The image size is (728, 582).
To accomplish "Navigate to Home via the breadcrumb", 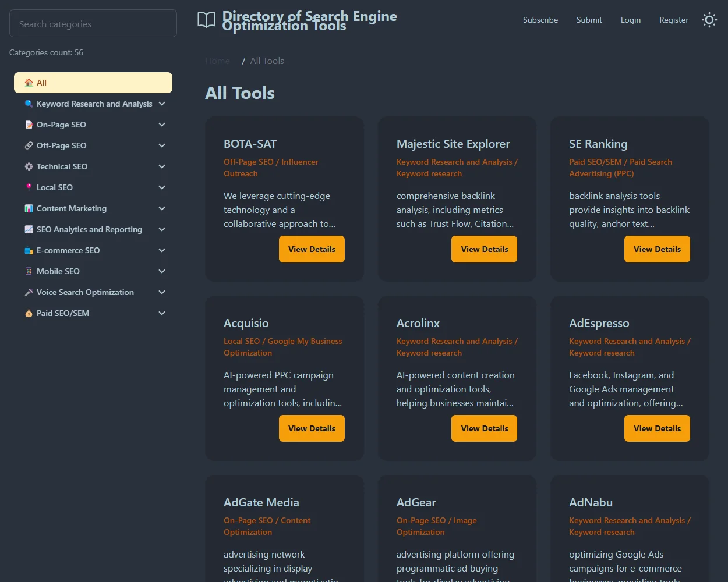I will [217, 61].
